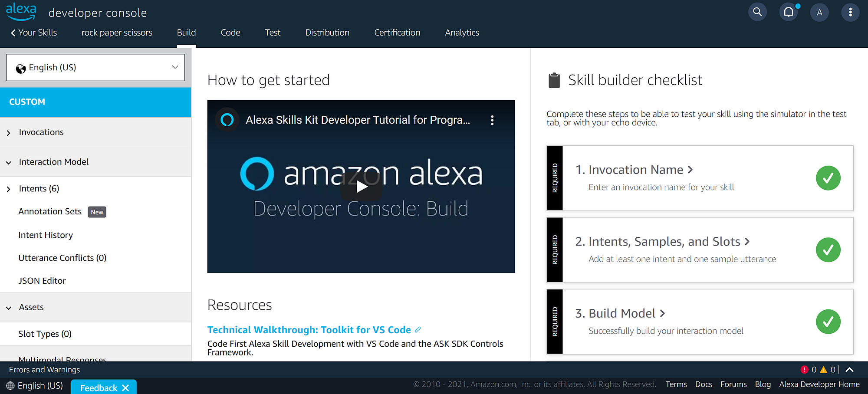868x394 pixels.
Task: Switch to the Certification tab
Action: click(397, 33)
